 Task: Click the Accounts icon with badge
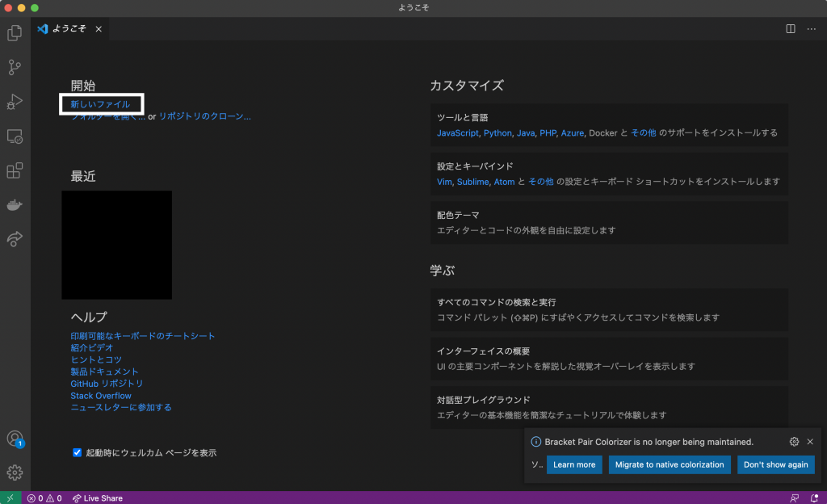pyautogui.click(x=15, y=439)
